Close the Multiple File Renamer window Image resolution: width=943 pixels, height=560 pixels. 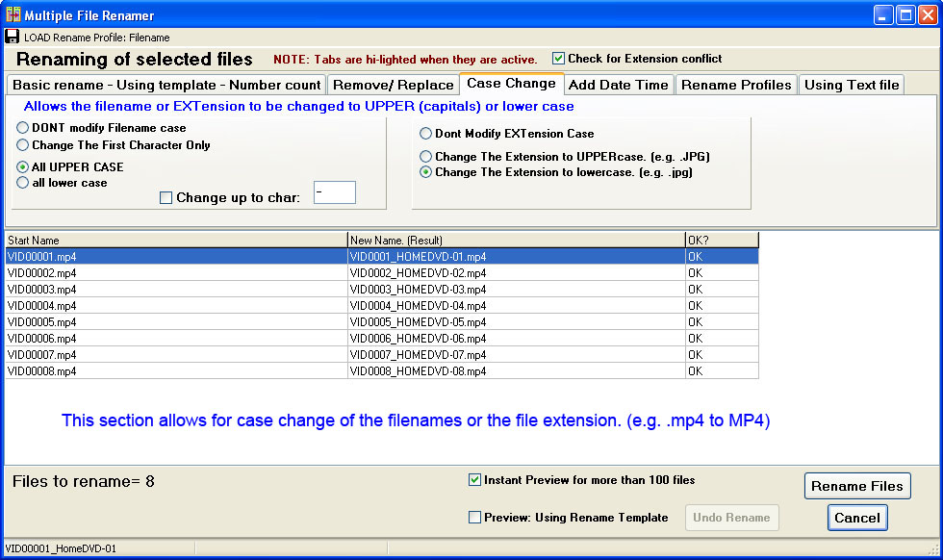pyautogui.click(x=928, y=15)
